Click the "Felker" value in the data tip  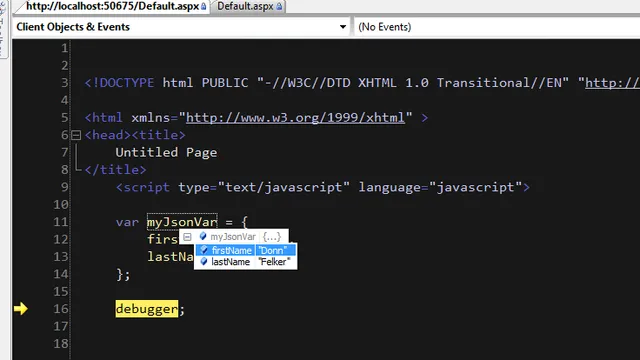click(x=274, y=262)
